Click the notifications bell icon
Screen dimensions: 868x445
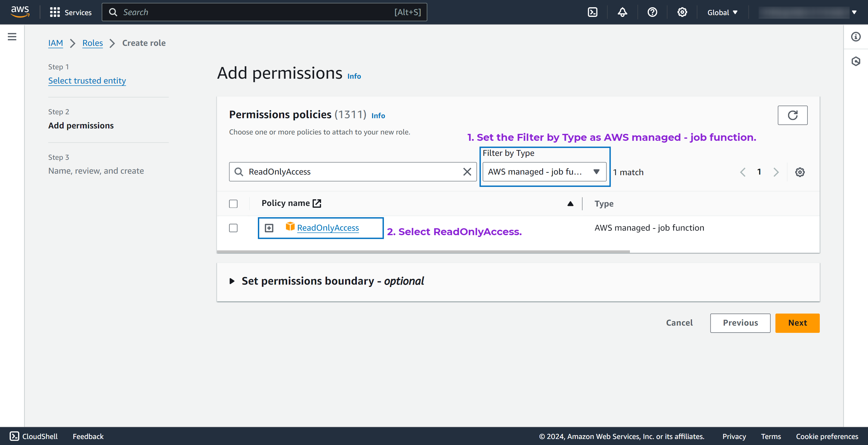[x=623, y=12]
